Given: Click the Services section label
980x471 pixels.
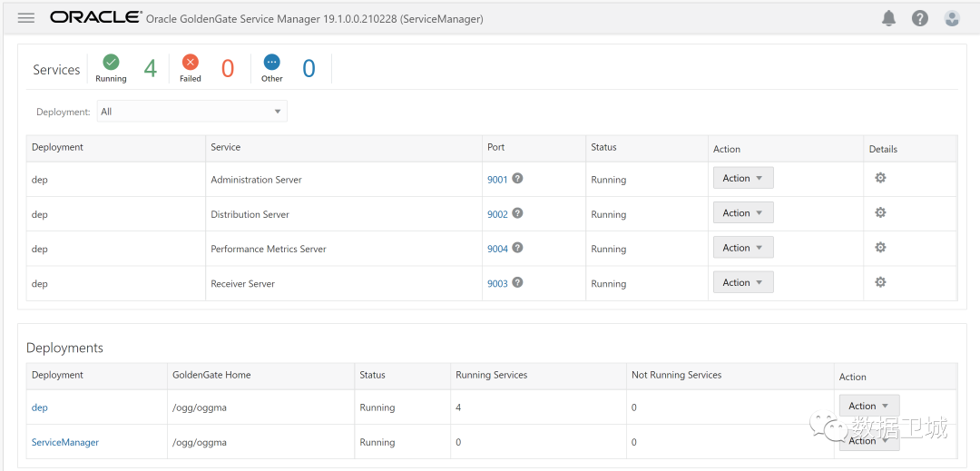Looking at the screenshot, I should point(56,69).
